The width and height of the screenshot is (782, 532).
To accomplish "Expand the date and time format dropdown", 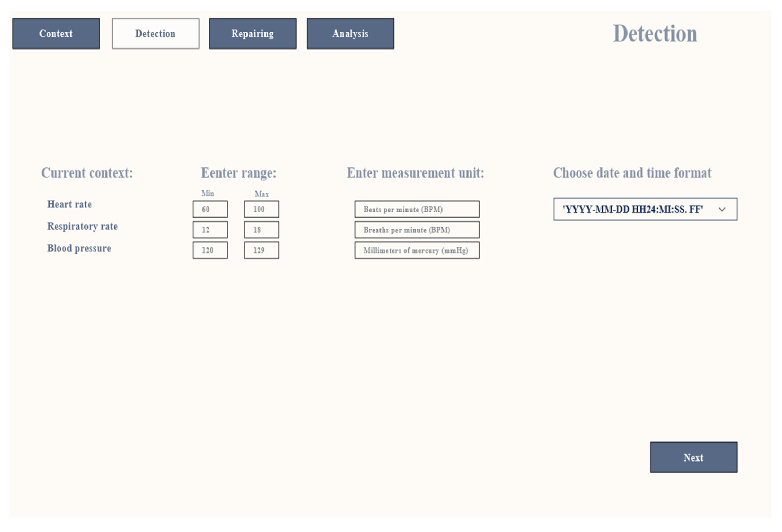I will coord(645,209).
